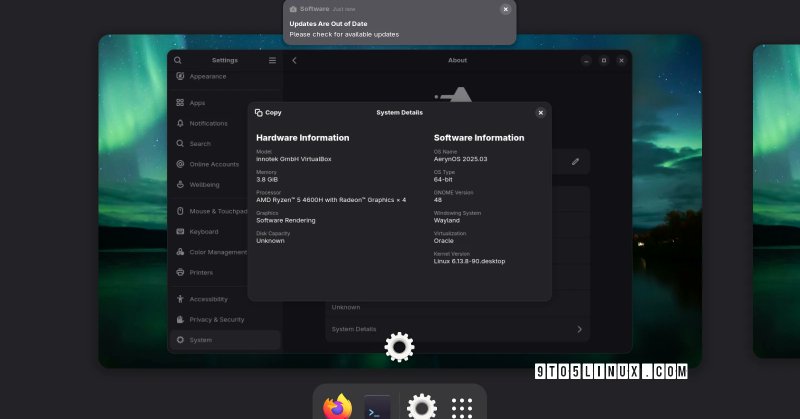The image size is (800, 419).
Task: Click the 64-bit OS Type value
Action: click(x=443, y=180)
